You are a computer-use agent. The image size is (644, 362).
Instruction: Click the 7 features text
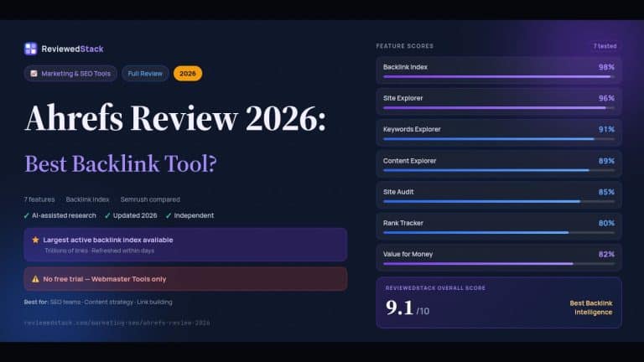[x=39, y=199]
